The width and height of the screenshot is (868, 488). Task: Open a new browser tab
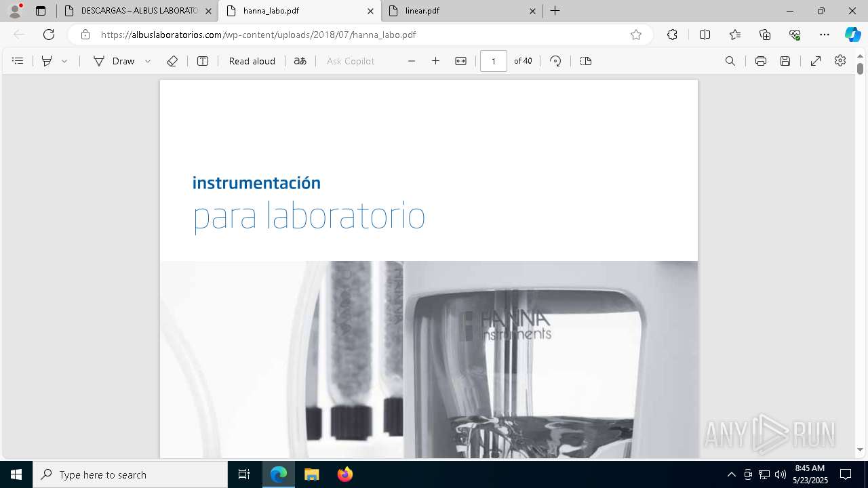555,11
